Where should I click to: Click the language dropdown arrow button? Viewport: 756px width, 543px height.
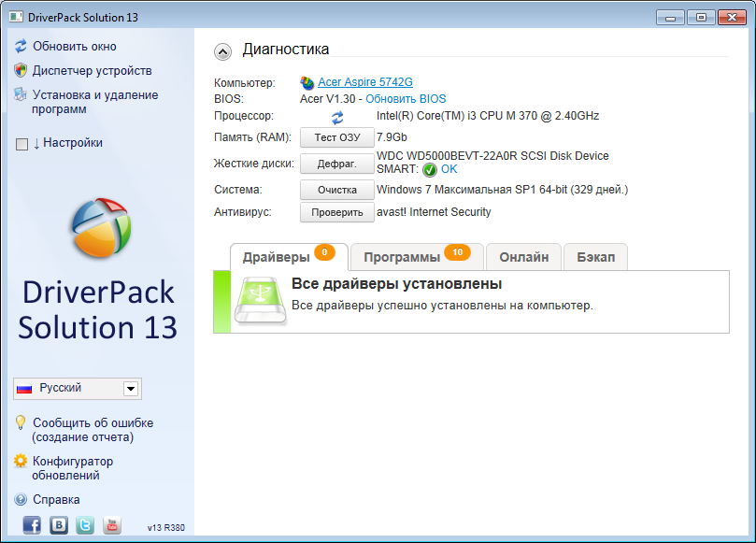click(131, 389)
